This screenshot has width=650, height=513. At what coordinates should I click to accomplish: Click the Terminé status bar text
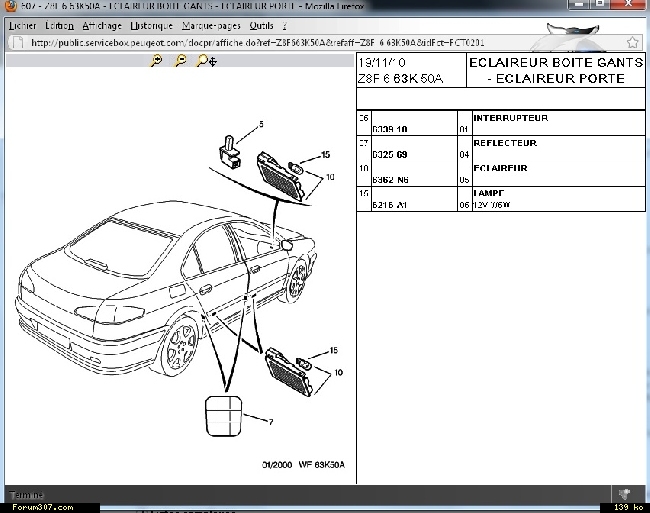tap(27, 495)
